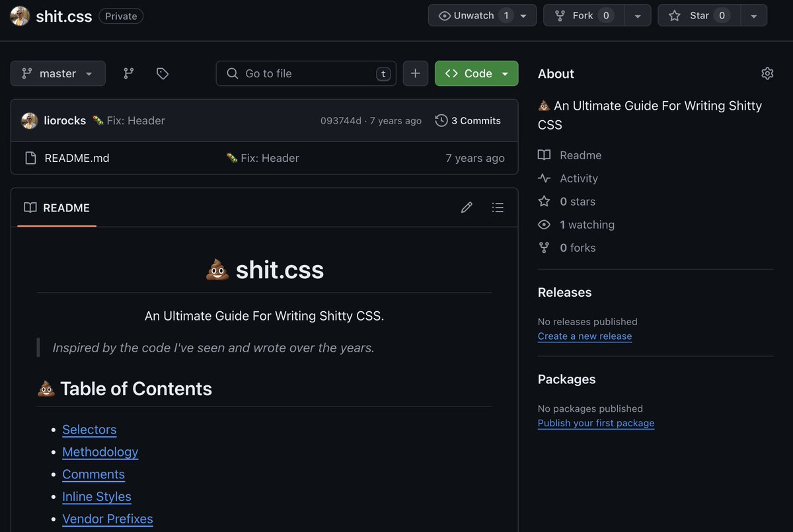793x532 pixels.
Task: Jump to Vendor Prefixes section
Action: point(108,519)
